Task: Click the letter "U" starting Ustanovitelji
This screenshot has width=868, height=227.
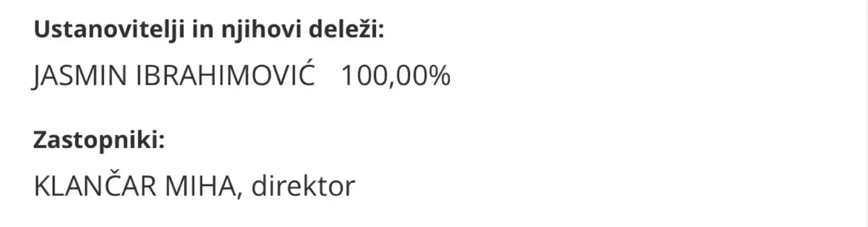Action: coord(41,30)
